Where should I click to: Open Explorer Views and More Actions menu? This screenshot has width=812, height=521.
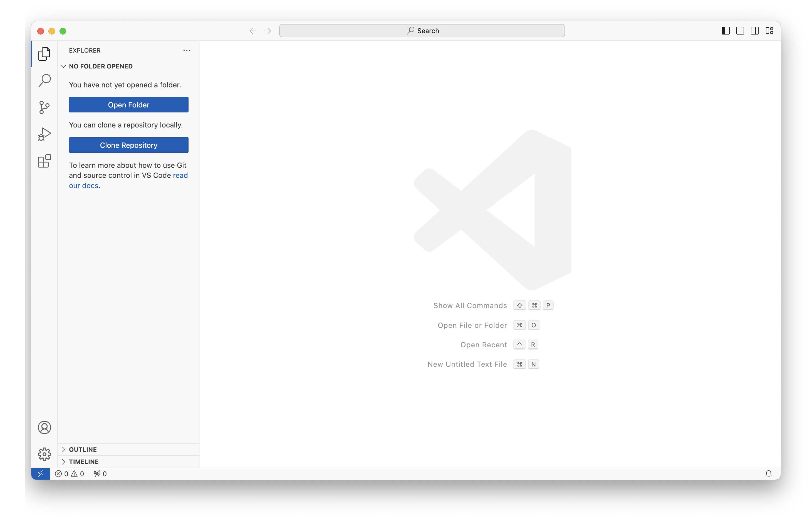coord(187,50)
